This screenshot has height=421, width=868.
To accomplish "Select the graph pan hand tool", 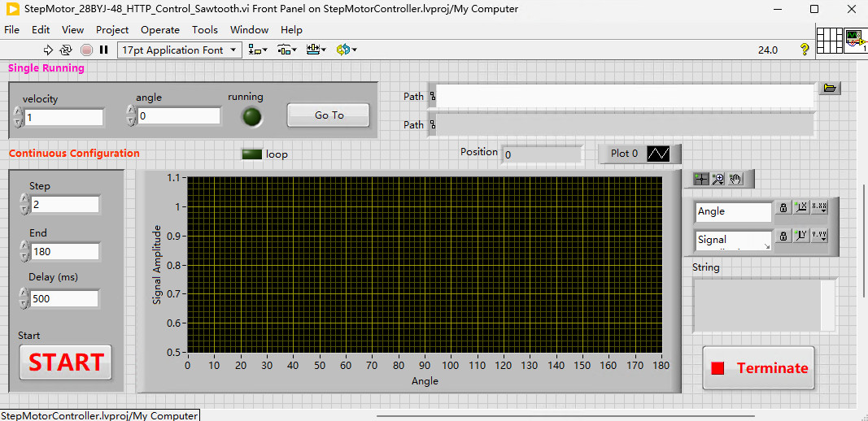I will click(x=736, y=179).
